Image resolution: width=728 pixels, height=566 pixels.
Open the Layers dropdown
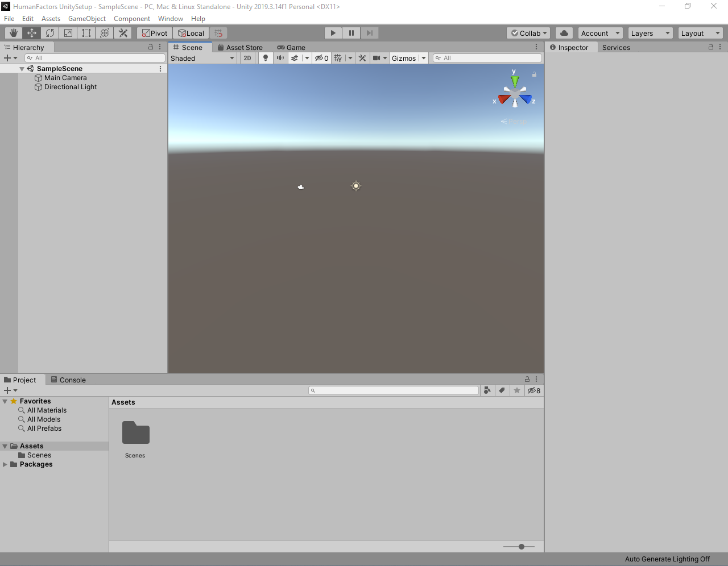click(x=651, y=33)
